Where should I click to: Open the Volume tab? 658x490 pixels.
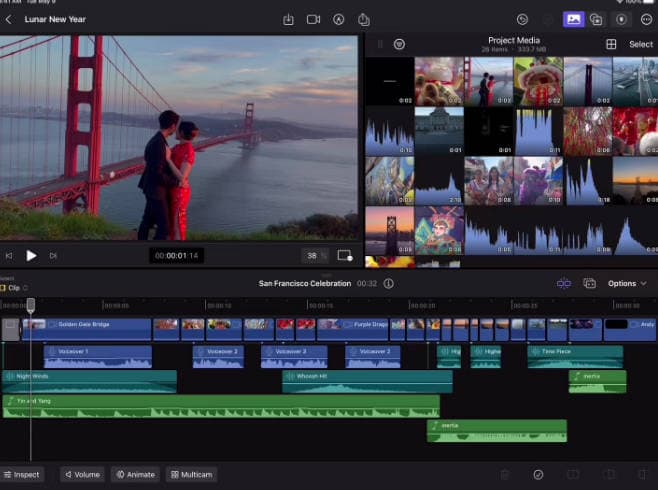(82, 474)
